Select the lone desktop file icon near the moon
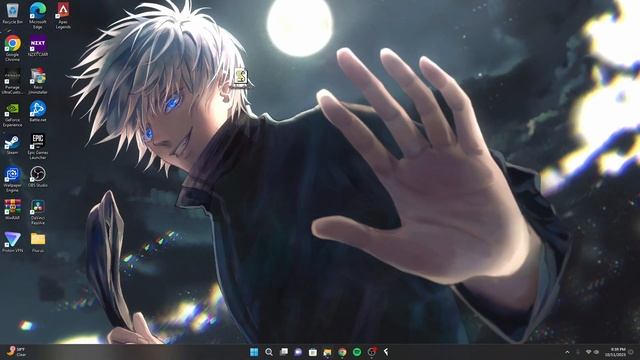 [x=240, y=78]
